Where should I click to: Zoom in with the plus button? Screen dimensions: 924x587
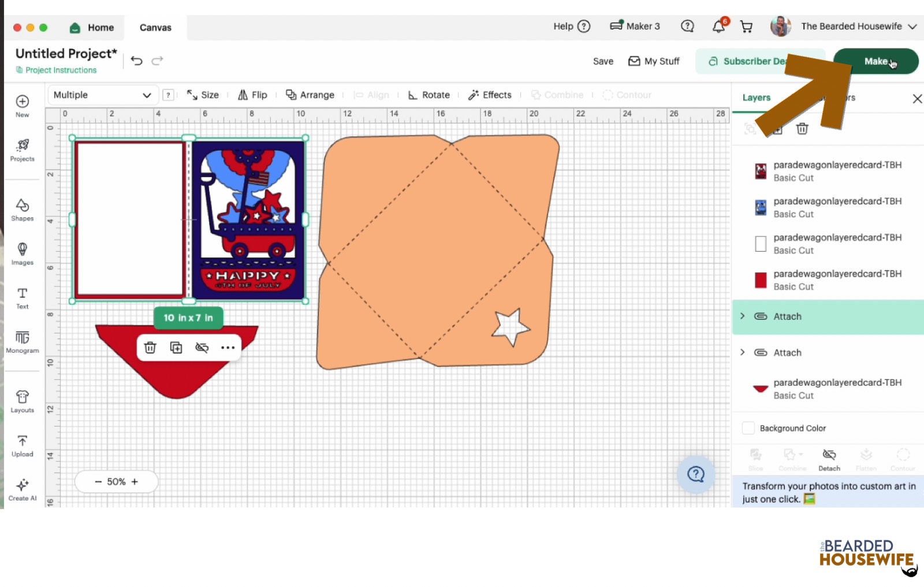(135, 482)
